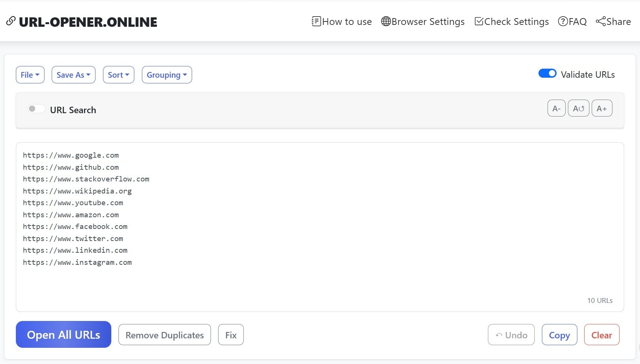Enable the URL Search toggle
This screenshot has width=640, height=364.
tap(36, 109)
